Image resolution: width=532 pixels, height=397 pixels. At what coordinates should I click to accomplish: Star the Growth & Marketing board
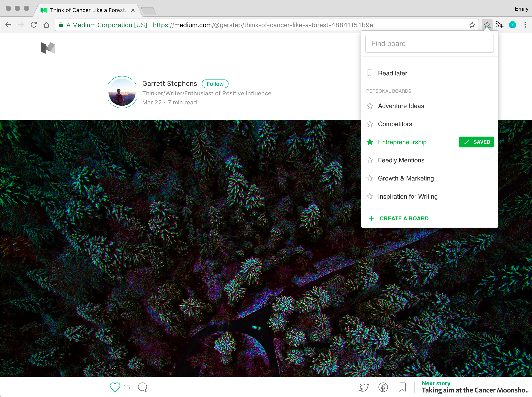(x=370, y=178)
